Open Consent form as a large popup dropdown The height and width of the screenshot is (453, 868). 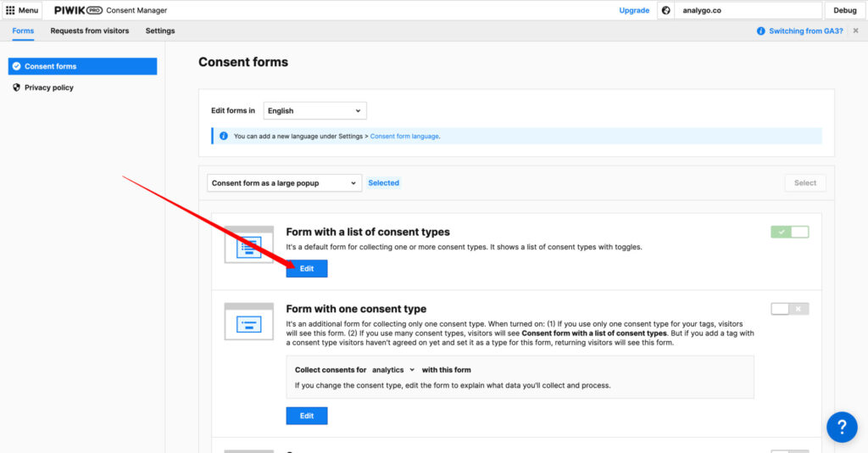pos(285,182)
